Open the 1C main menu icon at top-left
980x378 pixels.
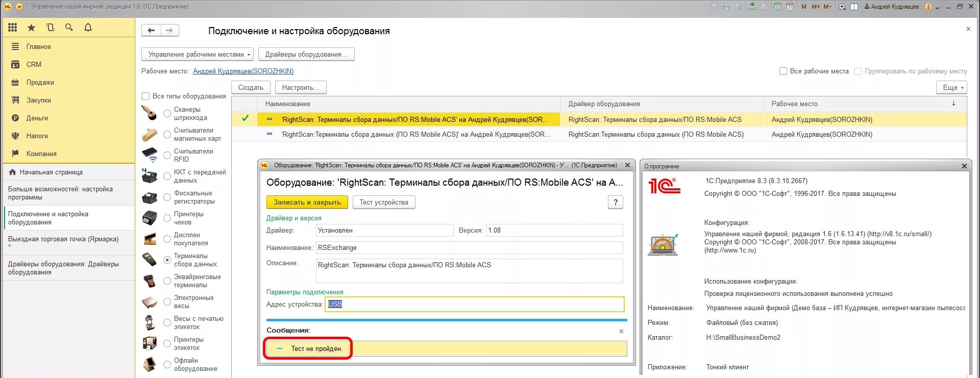pyautogui.click(x=8, y=7)
